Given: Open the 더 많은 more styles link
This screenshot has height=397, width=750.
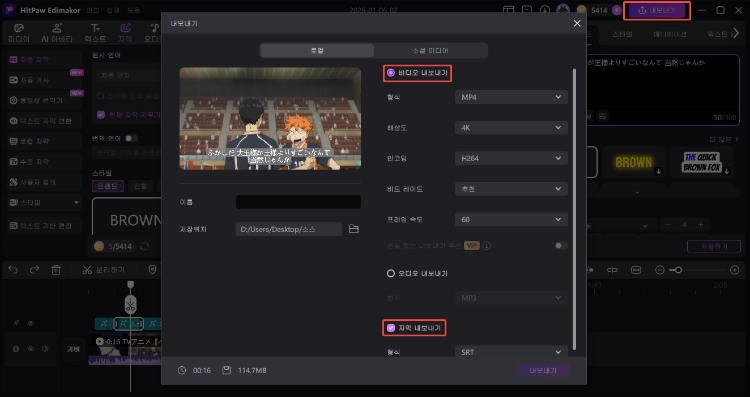Looking at the screenshot, I should [724, 139].
